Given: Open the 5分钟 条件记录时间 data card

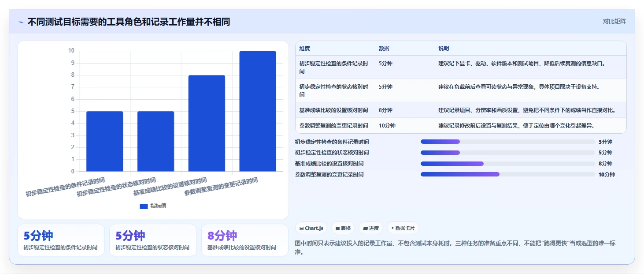Looking at the screenshot, I should 61,240.
